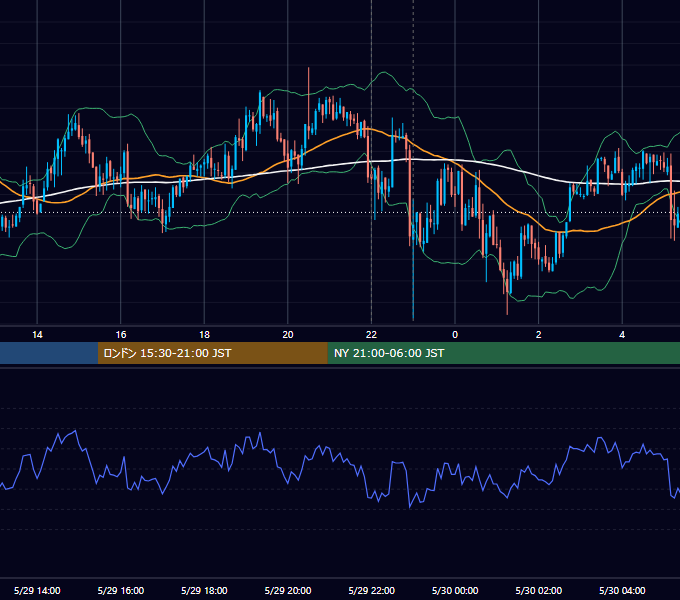Click the 22 hour label on price chart axis
Image resolution: width=680 pixels, height=600 pixels.
click(x=371, y=335)
